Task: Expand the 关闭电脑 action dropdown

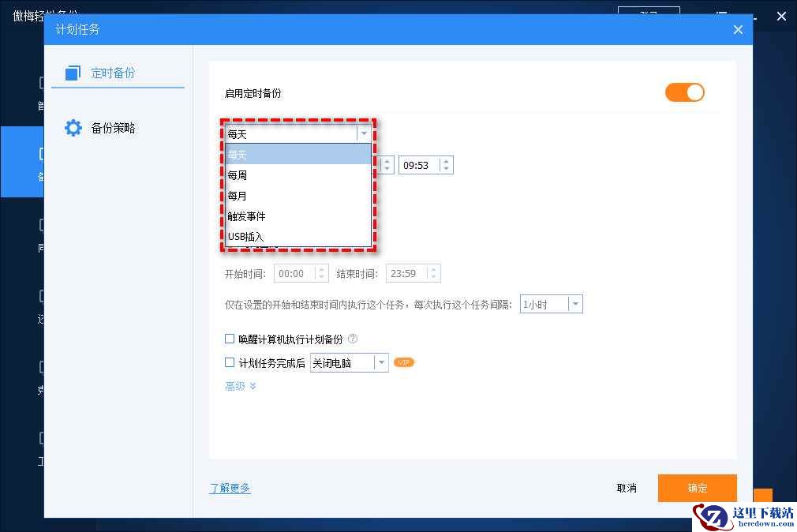Action: pos(381,363)
